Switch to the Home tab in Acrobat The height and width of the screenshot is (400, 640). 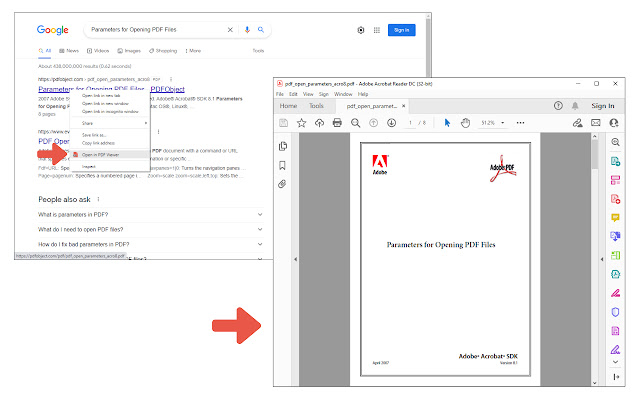[289, 106]
